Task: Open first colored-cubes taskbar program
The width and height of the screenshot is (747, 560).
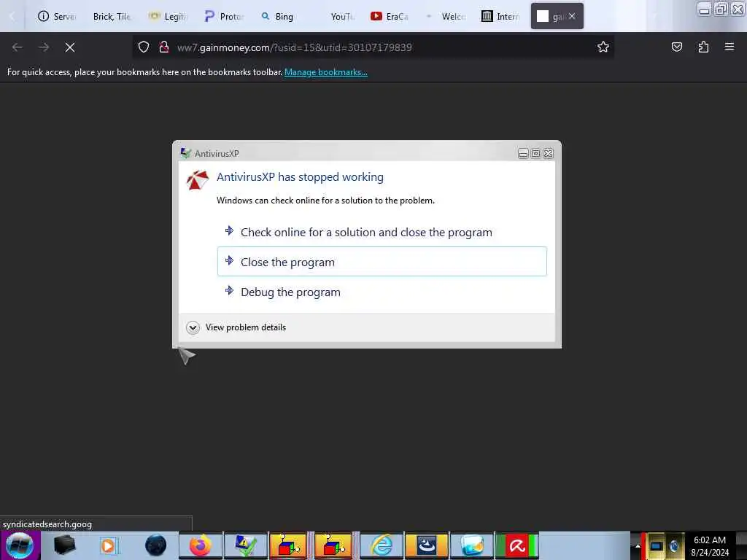Action: (288, 545)
